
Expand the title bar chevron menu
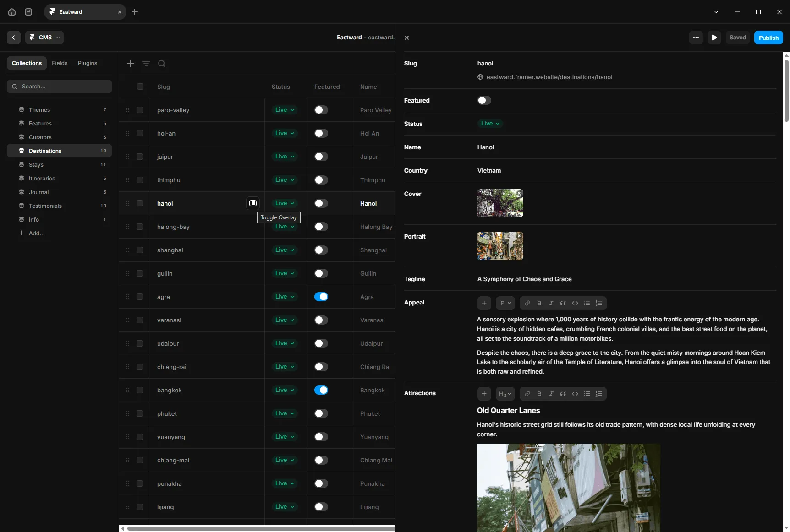(716, 12)
